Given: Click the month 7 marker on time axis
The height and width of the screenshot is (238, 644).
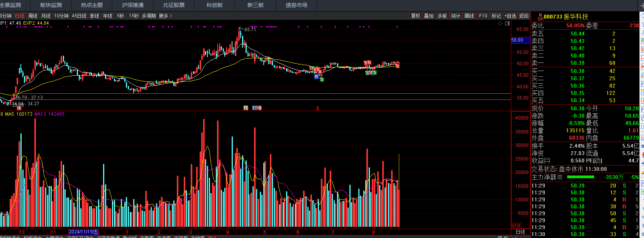Looking at the screenshot, I should tap(333, 232).
